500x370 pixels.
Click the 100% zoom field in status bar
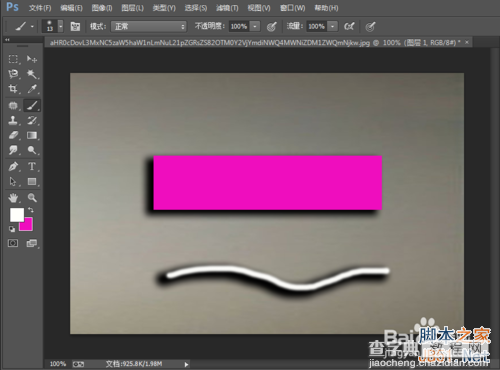(58, 364)
